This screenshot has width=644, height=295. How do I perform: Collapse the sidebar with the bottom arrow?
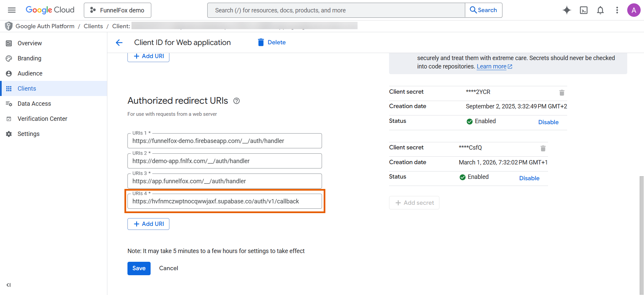[9, 285]
